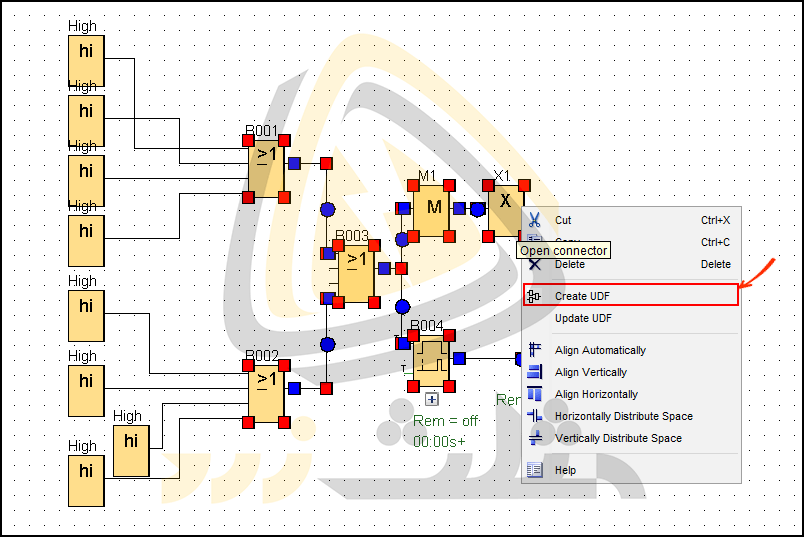
Task: Click the Align Vertically icon
Action: point(534,372)
